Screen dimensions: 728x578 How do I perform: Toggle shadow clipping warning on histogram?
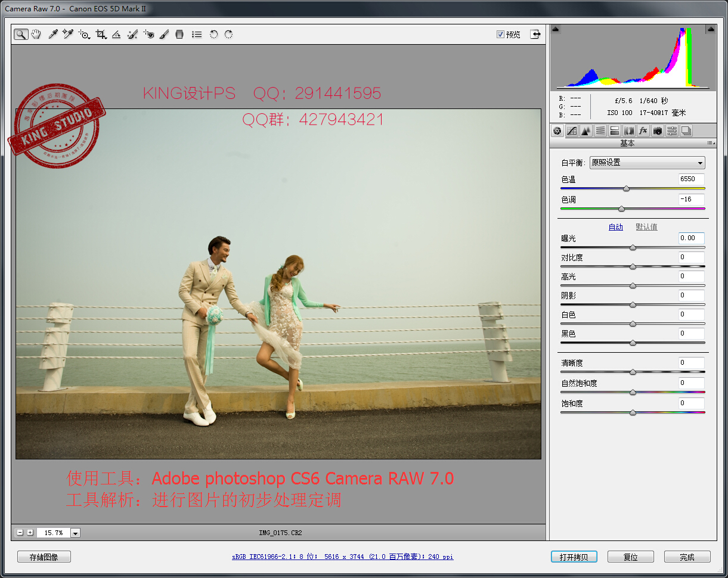tap(556, 29)
